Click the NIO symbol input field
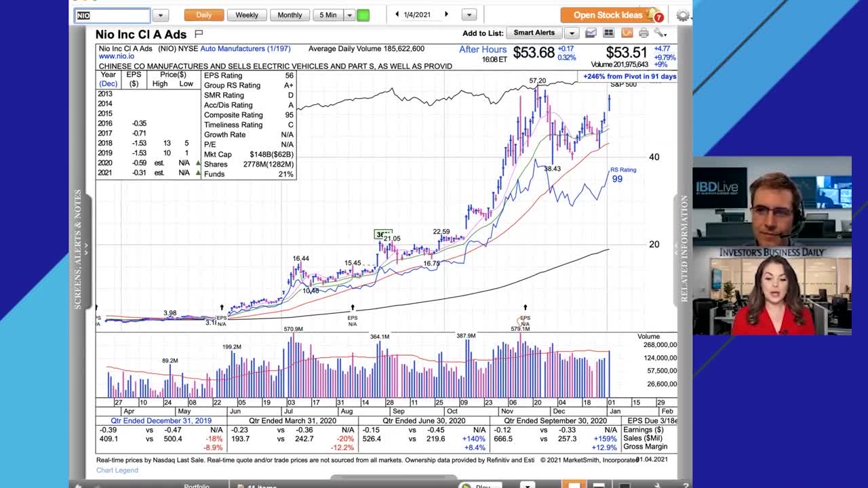Screen dimensions: 868x488 pyautogui.click(x=112, y=15)
